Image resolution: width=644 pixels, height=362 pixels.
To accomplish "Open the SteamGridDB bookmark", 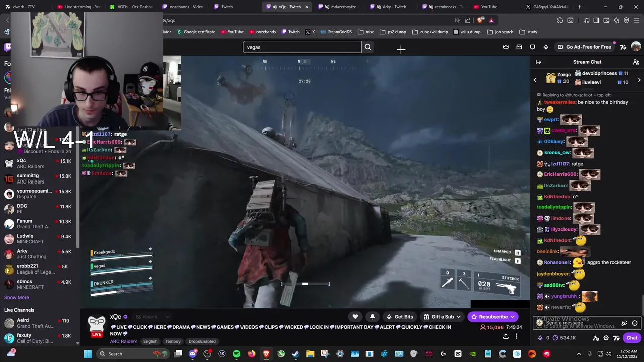I will point(336,32).
